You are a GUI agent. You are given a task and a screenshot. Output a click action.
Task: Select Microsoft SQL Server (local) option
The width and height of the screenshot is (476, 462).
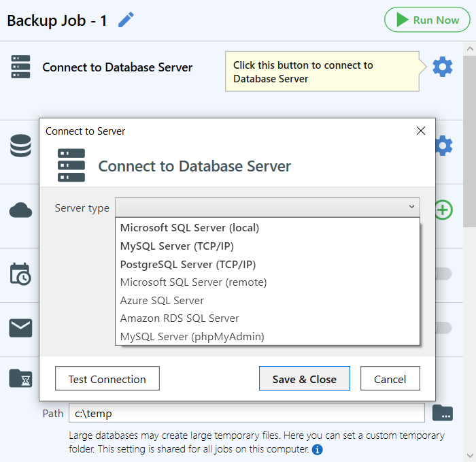pos(190,228)
